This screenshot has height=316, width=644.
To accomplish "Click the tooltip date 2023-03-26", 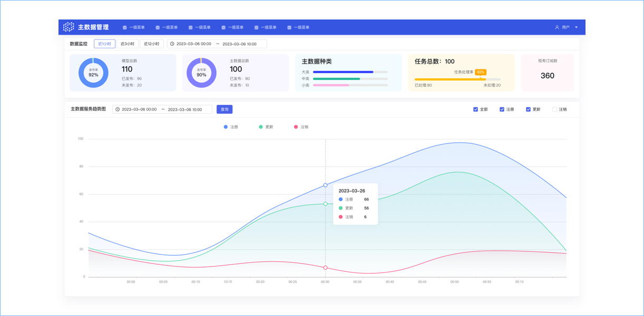I will (x=352, y=191).
